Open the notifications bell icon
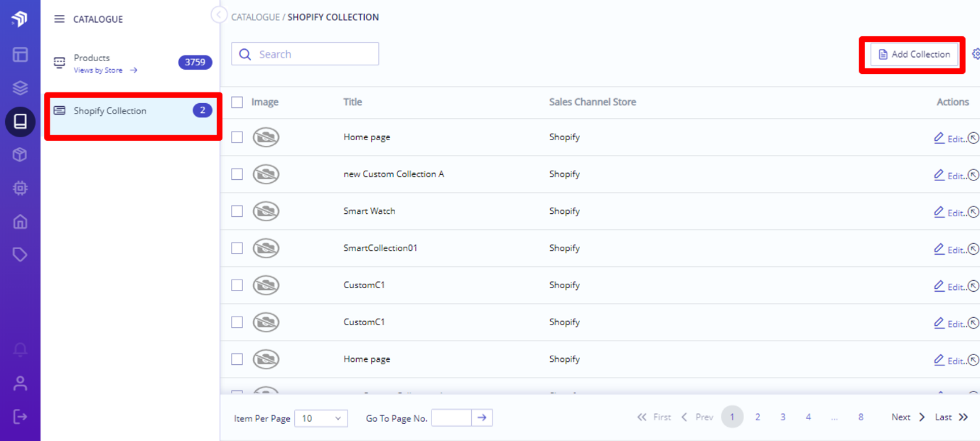This screenshot has width=980, height=441. tap(20, 350)
